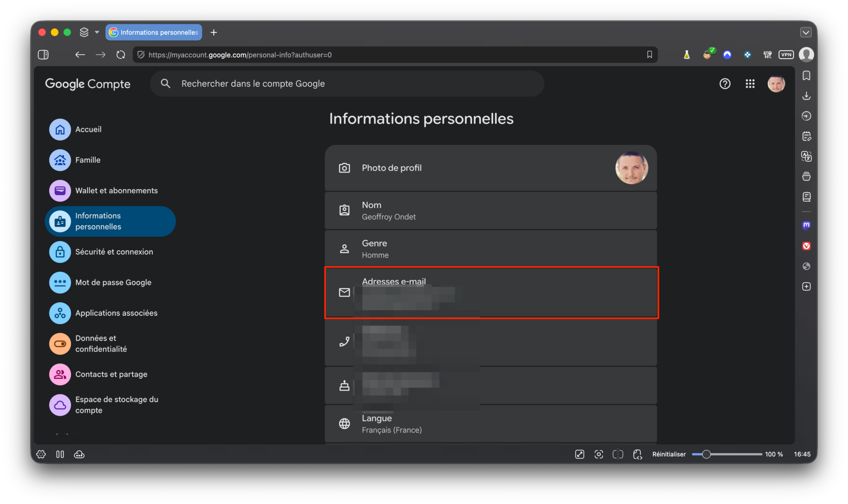The image size is (848, 504).
Task: Open Données et confidentialité
Action: [x=110, y=344]
